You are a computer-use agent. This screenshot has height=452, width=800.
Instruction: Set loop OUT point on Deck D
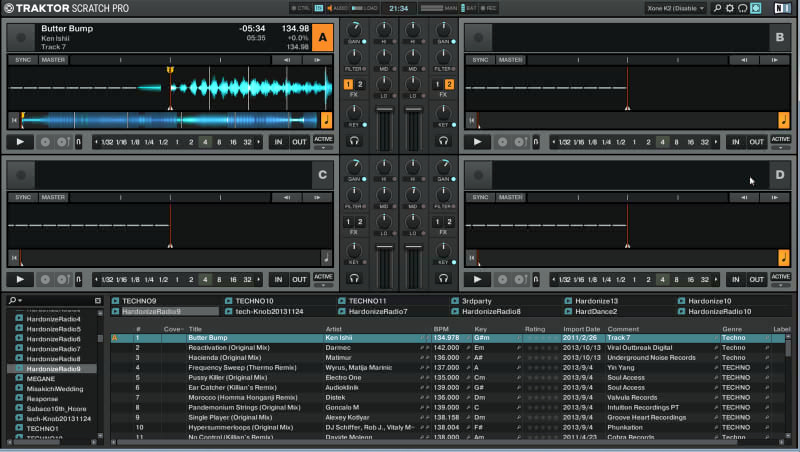[756, 280]
